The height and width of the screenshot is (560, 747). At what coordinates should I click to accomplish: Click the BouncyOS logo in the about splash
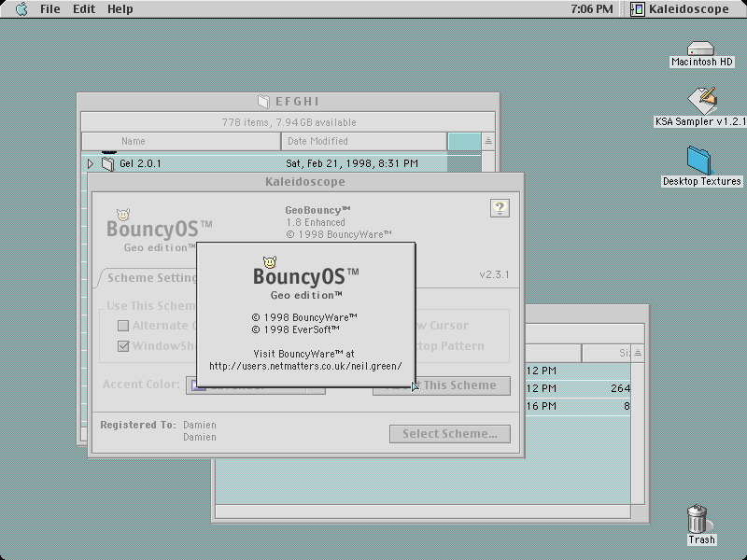click(x=306, y=278)
